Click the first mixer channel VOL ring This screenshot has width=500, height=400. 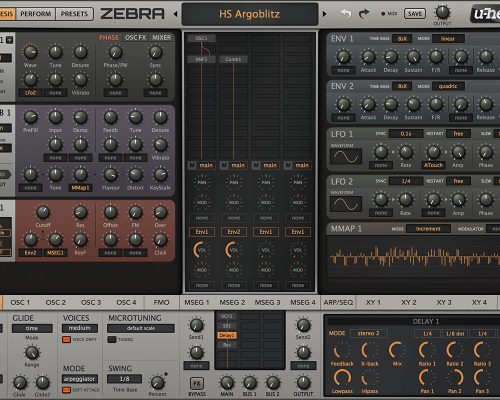coord(202,250)
